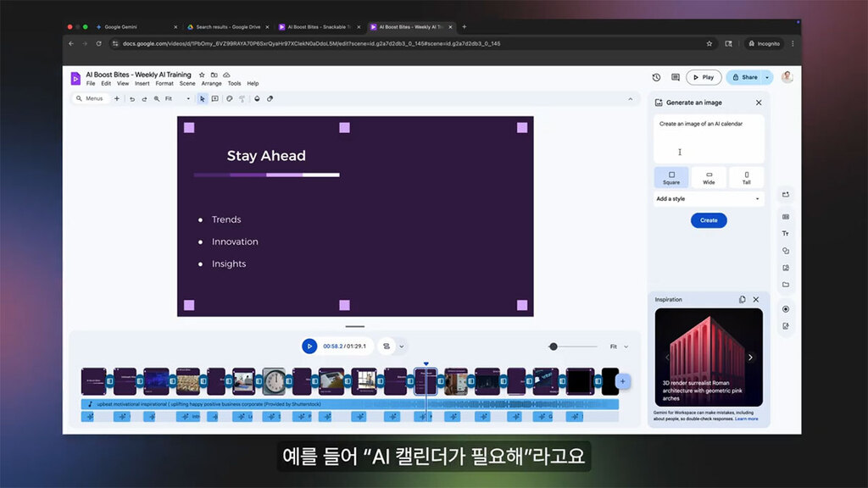The width and height of the screenshot is (868, 488).
Task: Click the zoom magnifier tool
Action: [157, 99]
